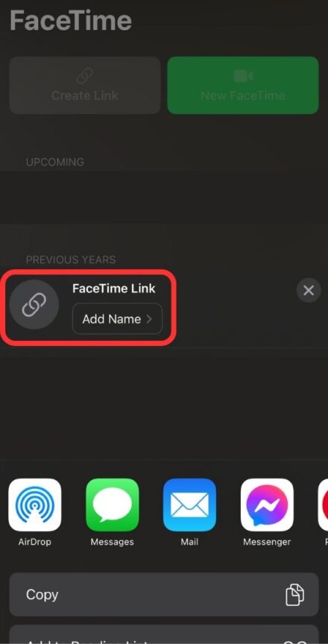Click the Create Link chain icon
Image resolution: width=328 pixels, height=644 pixels.
(85, 76)
